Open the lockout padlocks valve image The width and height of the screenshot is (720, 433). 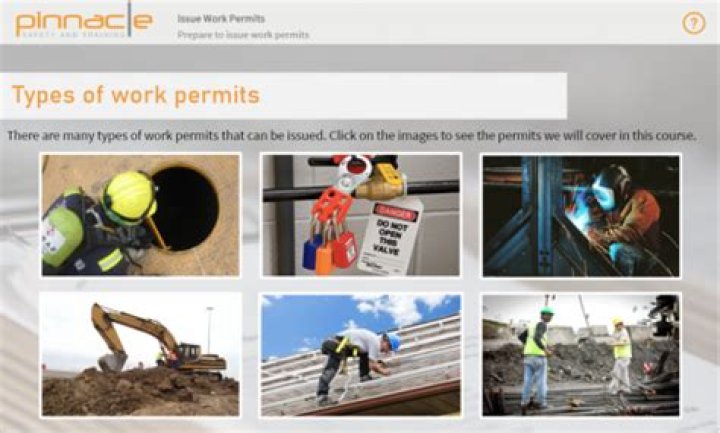tap(361, 215)
